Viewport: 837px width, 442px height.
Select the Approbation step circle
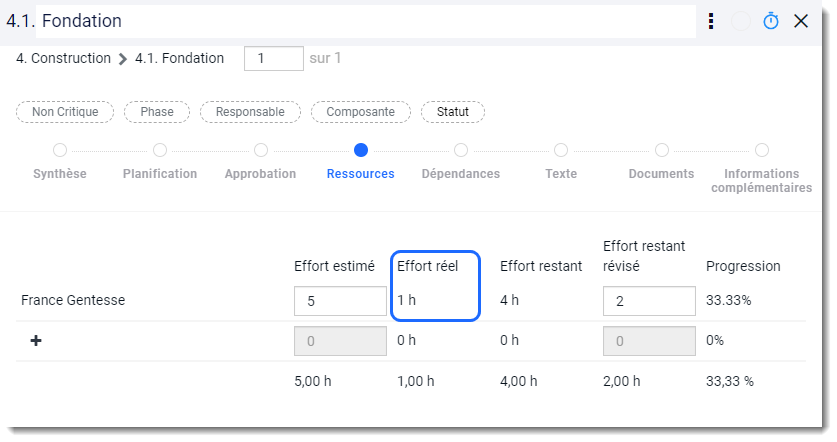point(260,151)
